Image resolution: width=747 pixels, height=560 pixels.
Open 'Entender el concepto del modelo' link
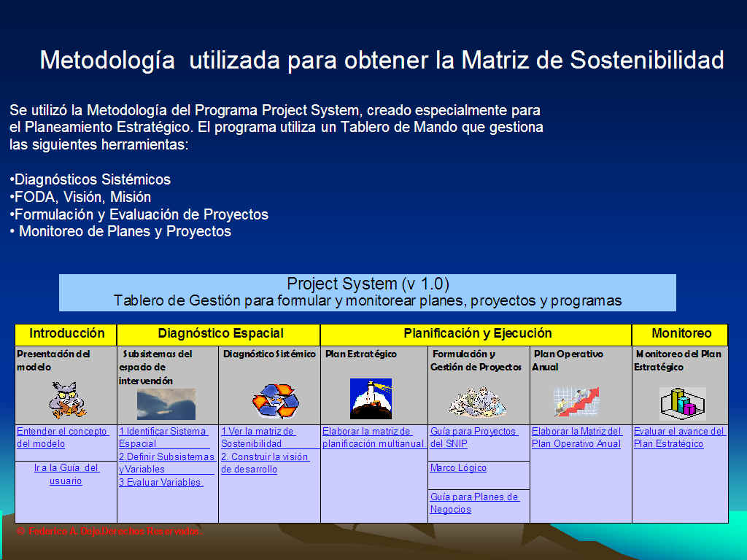pos(63,437)
